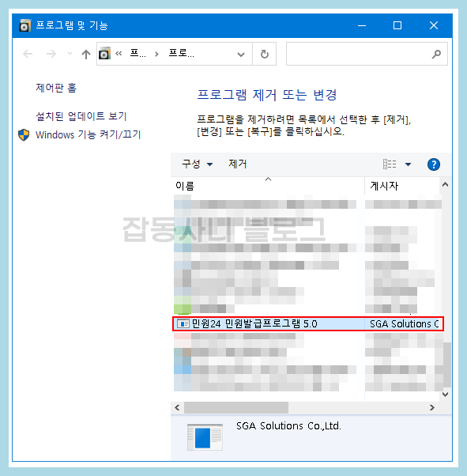This screenshot has height=476, width=467.
Task: Click the 민원24 program row icon
Action: [183, 324]
